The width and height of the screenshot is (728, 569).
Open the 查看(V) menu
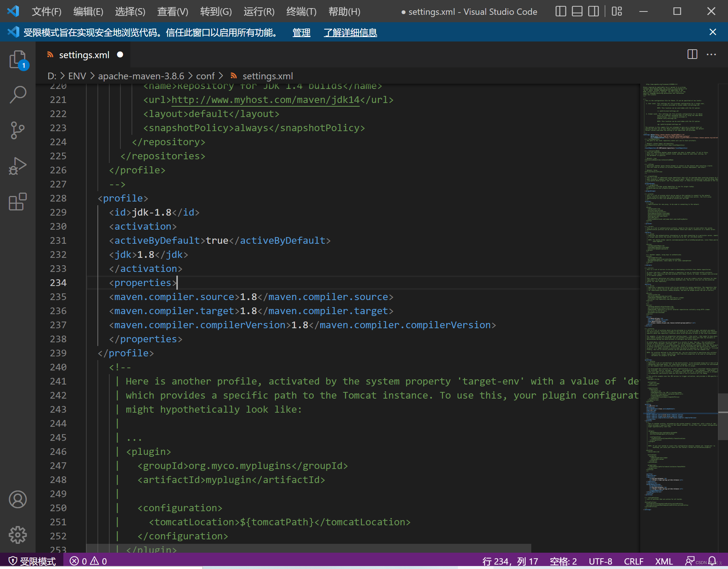[x=173, y=12]
